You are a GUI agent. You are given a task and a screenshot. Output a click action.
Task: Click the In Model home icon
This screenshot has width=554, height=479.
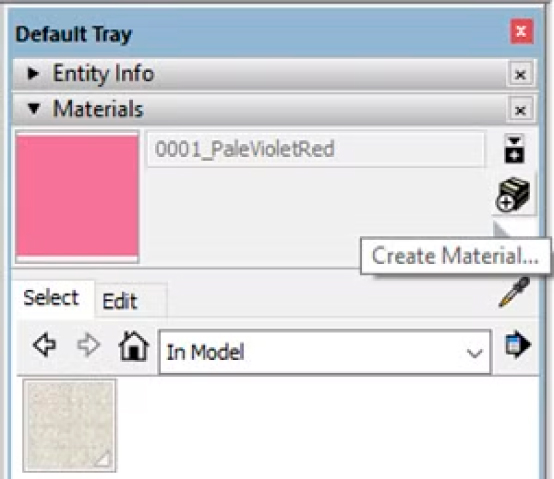click(134, 346)
